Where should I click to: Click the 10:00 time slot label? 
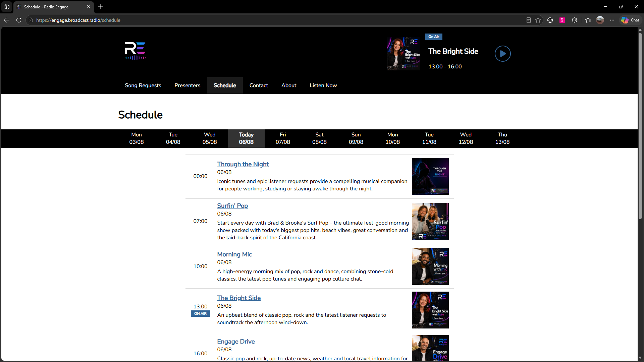click(201, 266)
